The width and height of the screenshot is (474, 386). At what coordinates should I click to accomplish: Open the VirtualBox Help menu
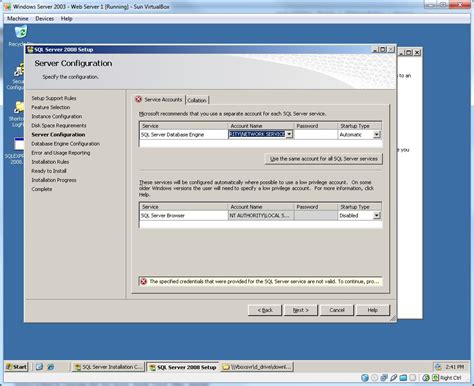66,19
